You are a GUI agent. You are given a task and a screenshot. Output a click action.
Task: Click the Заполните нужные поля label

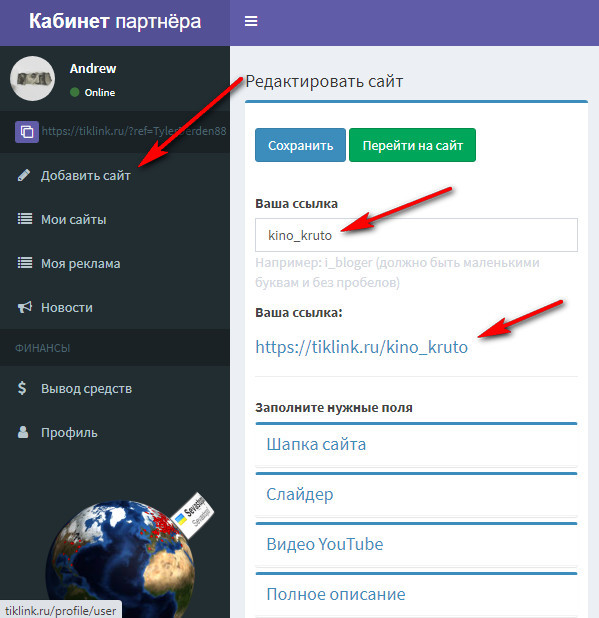(x=334, y=408)
